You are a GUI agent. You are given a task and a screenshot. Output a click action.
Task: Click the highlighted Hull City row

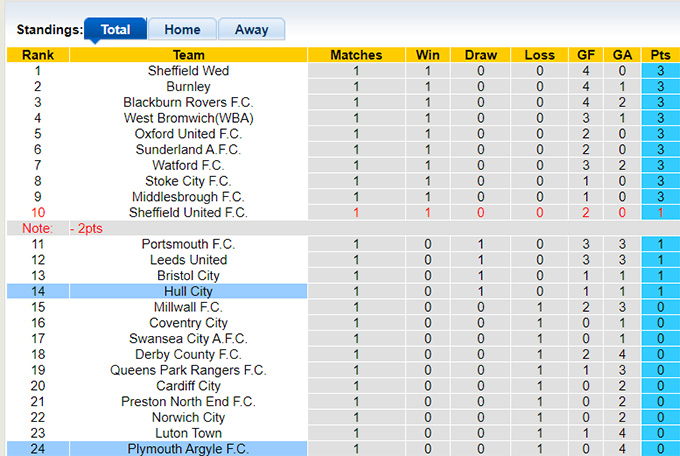188,291
